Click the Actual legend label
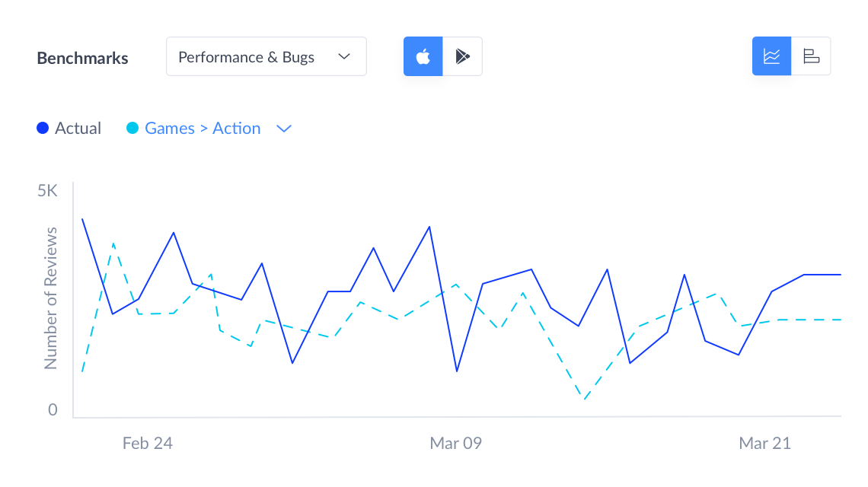Viewport: 868px width, 487px height. pos(78,129)
